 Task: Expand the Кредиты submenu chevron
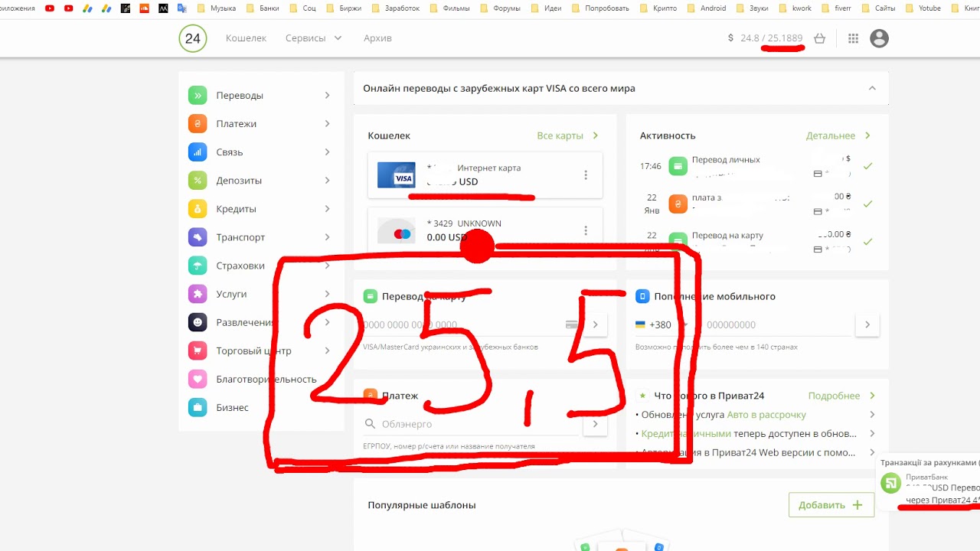(x=327, y=209)
